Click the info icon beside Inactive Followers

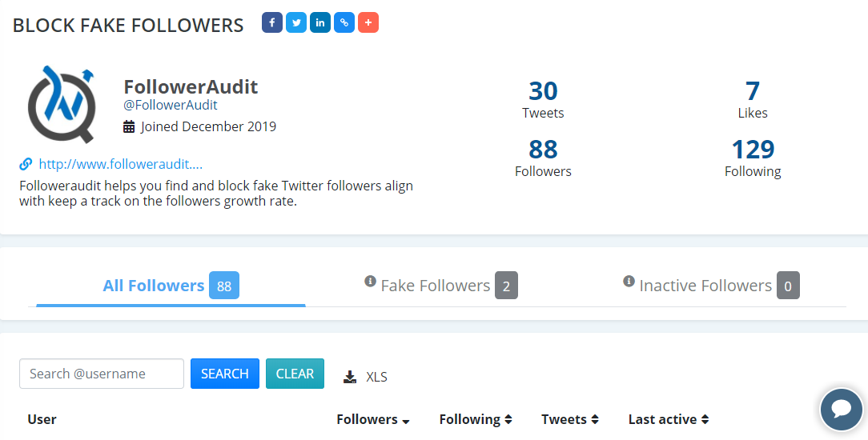point(629,281)
